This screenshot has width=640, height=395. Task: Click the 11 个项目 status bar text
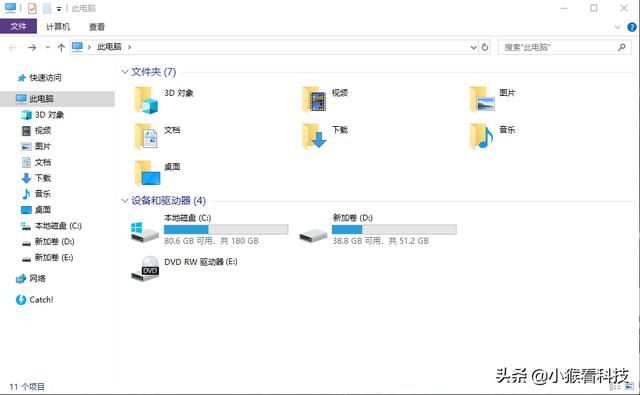coord(27,386)
